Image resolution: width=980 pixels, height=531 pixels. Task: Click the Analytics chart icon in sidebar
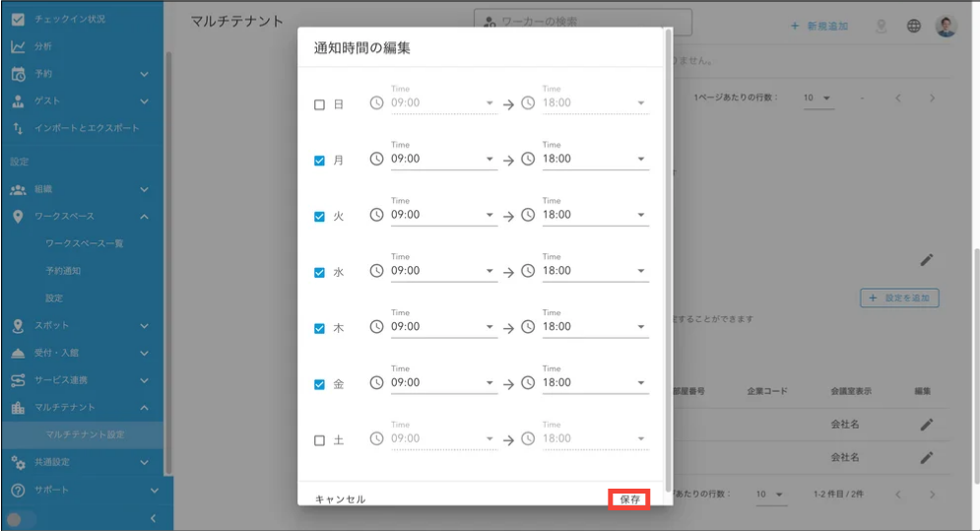click(18, 46)
